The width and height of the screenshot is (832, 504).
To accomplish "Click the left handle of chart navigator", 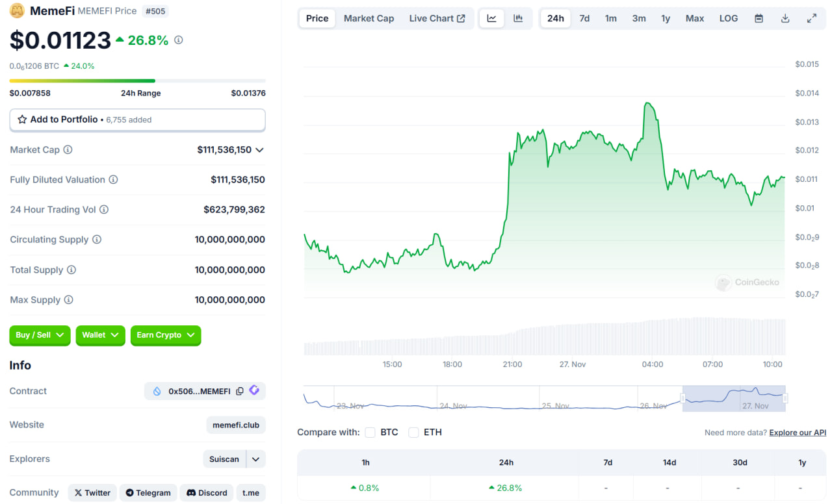I will pyautogui.click(x=683, y=398).
